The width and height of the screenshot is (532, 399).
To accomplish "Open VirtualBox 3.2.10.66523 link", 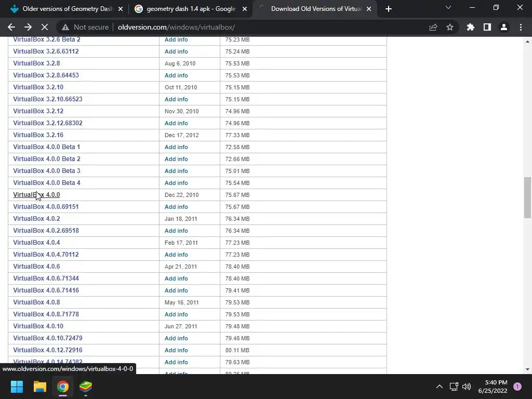I will tap(47, 99).
